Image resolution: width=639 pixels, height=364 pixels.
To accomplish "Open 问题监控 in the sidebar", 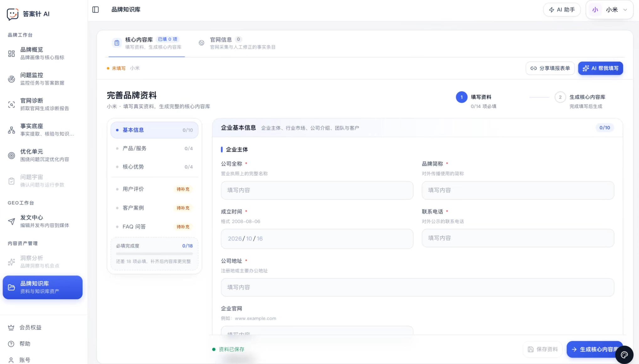I will [43, 79].
